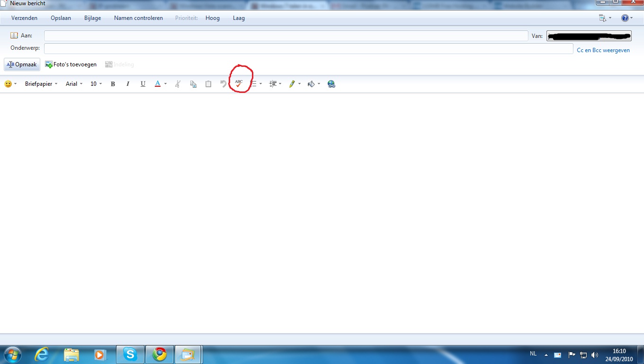This screenshot has width=644, height=364.
Task: Show hidden system tray icons
Action: 546,355
